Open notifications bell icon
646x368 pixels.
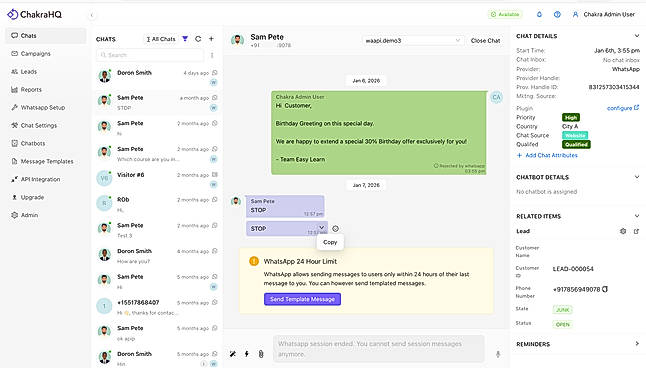(x=539, y=14)
